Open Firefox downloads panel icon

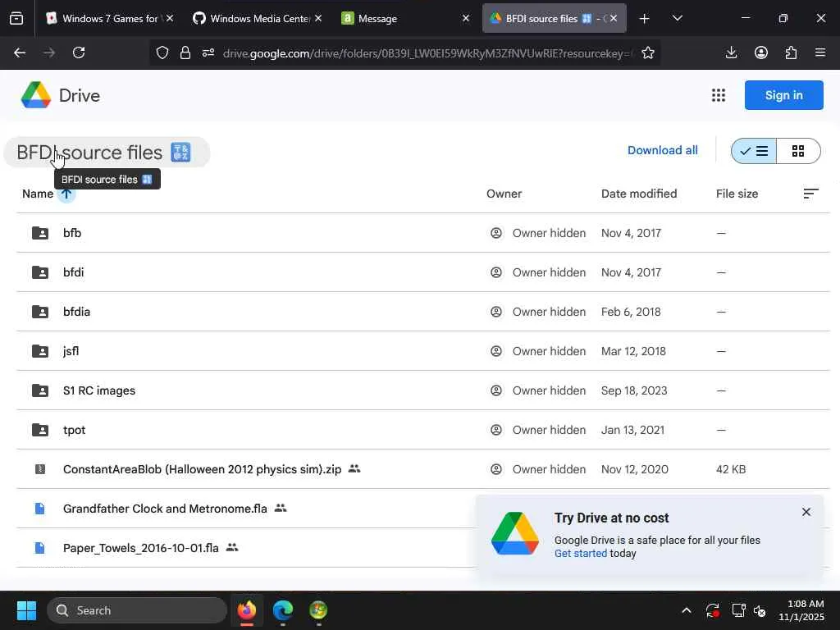tap(731, 52)
